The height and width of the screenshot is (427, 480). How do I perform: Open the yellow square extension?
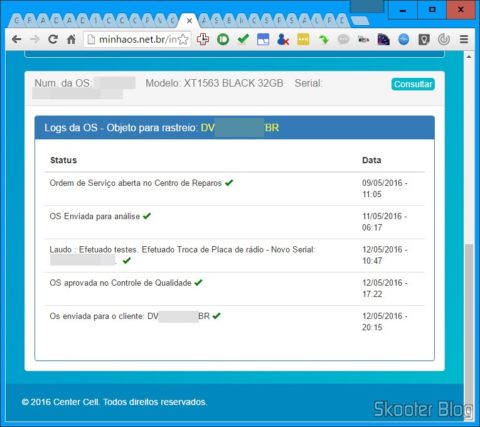(x=303, y=39)
